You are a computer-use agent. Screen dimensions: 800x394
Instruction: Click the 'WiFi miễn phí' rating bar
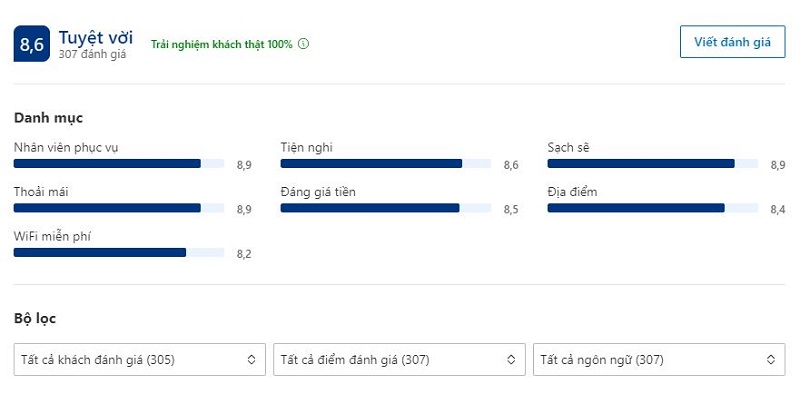[x=119, y=253]
